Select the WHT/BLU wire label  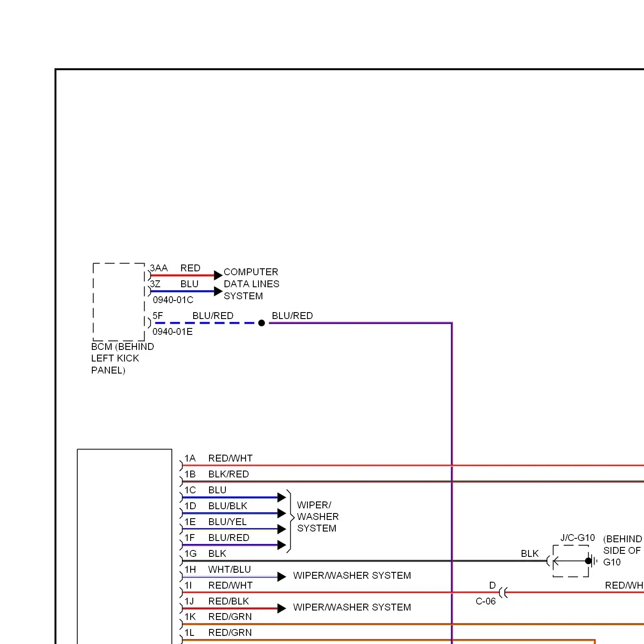[x=230, y=569]
